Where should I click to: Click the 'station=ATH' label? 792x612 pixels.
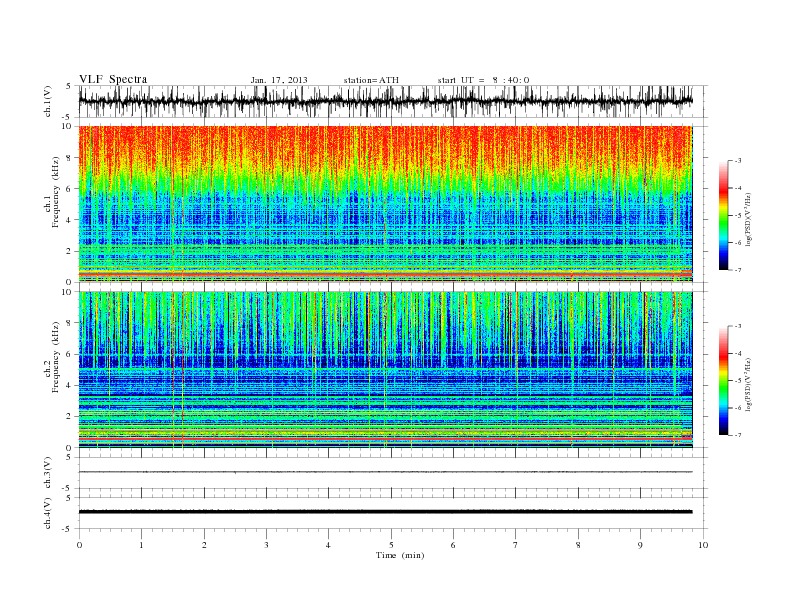[371, 80]
